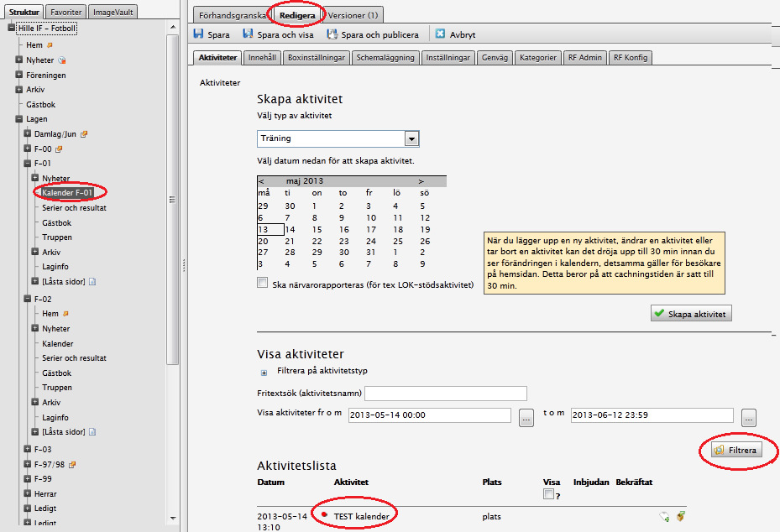Click the link icon beside F-97/98

coord(72,464)
